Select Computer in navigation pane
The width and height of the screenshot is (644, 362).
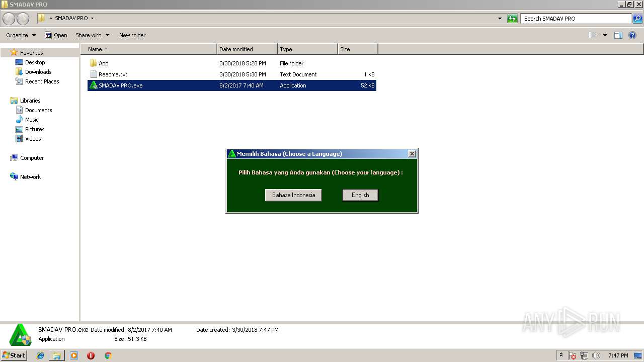pyautogui.click(x=32, y=158)
